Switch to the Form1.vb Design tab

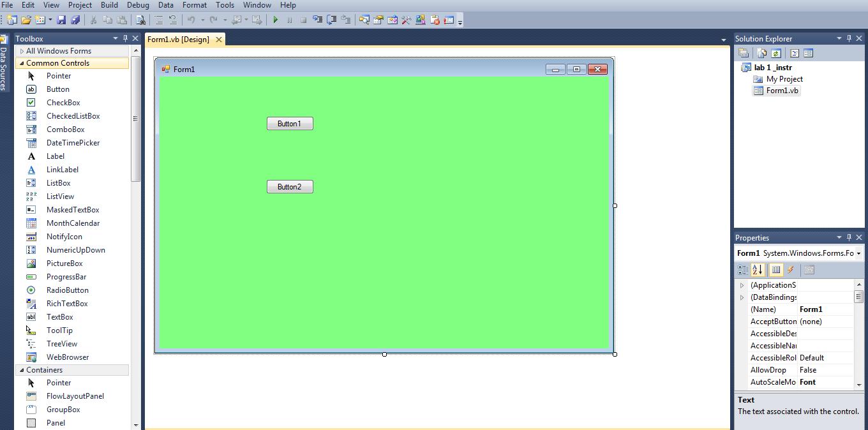coord(179,39)
